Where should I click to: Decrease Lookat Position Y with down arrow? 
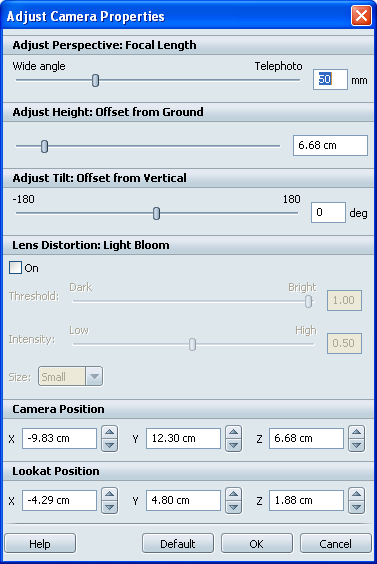tap(233, 507)
